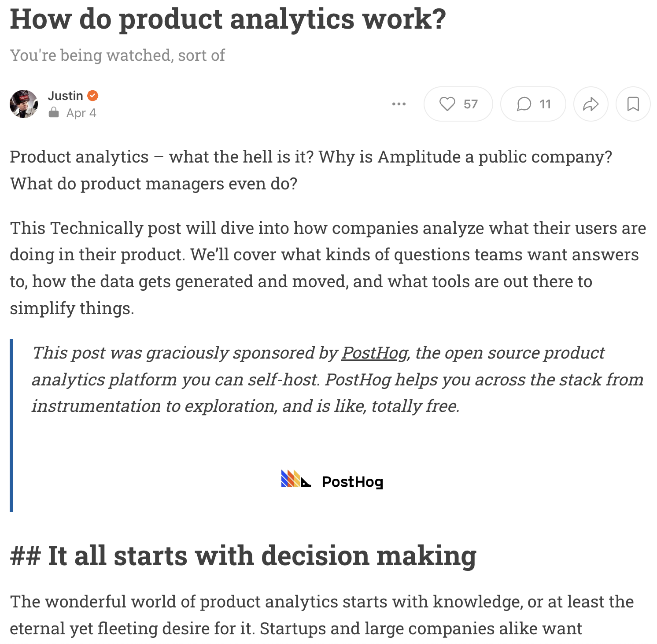Screen dimensions: 657x644
Task: Click the orange verified badge beside Justin
Action: coord(93,96)
